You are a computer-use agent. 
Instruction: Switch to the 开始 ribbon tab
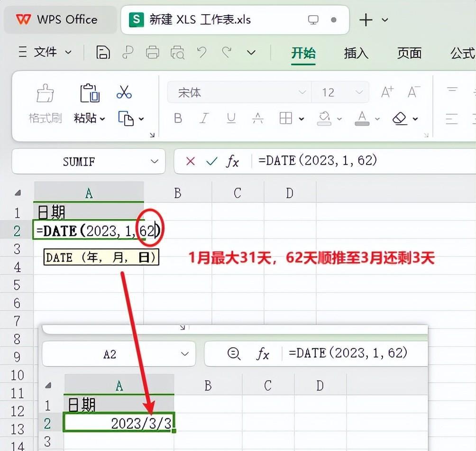point(303,53)
